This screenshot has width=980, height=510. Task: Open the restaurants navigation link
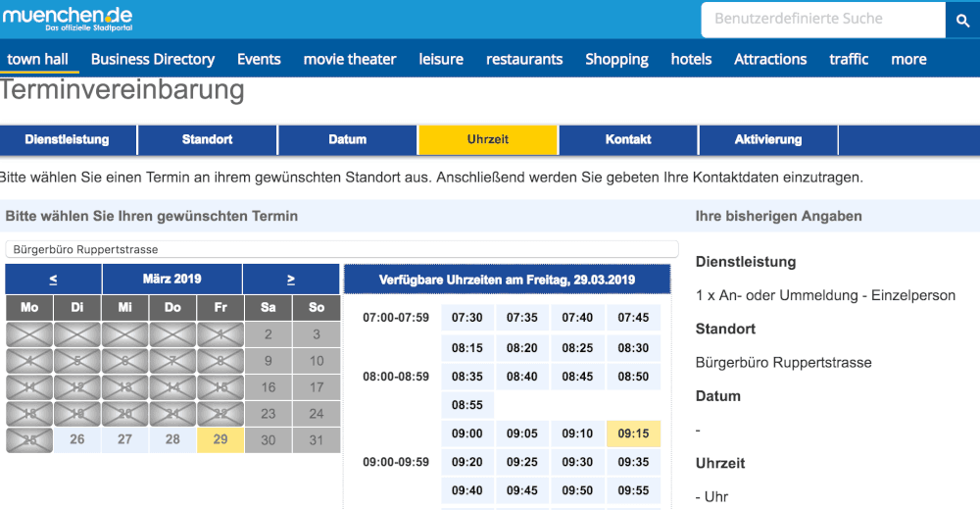pyautogui.click(x=524, y=59)
